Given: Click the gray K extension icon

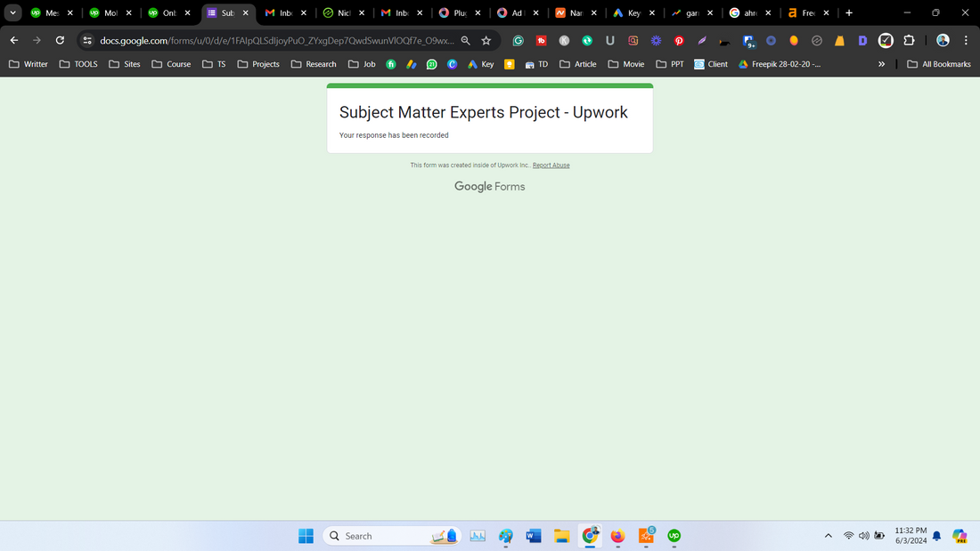Looking at the screenshot, I should [564, 41].
